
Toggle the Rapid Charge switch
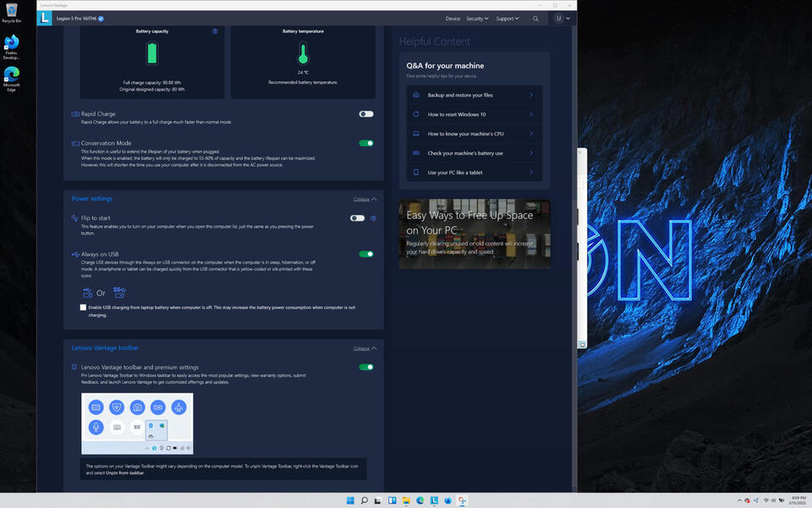pos(366,114)
